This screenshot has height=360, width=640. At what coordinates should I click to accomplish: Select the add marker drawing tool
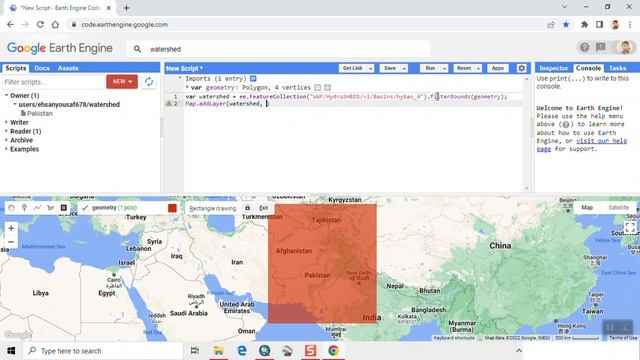tap(24, 208)
